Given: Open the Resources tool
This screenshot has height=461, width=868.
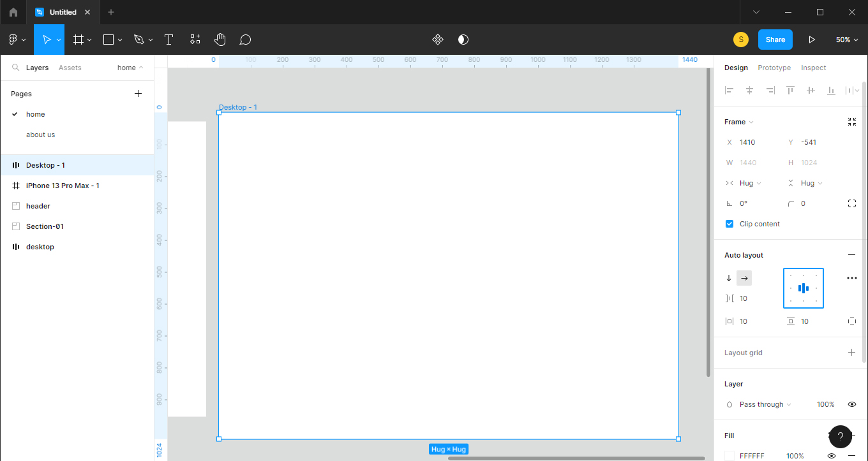Looking at the screenshot, I should (x=195, y=40).
